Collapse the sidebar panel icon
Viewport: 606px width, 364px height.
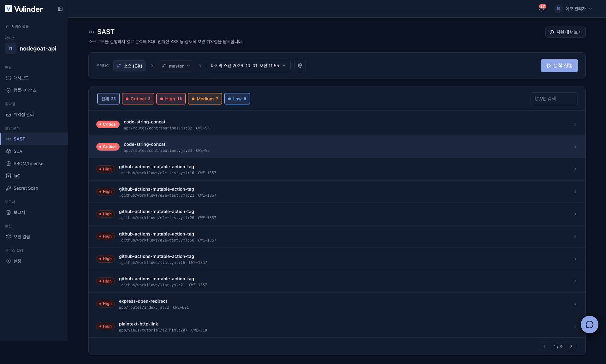60,9
